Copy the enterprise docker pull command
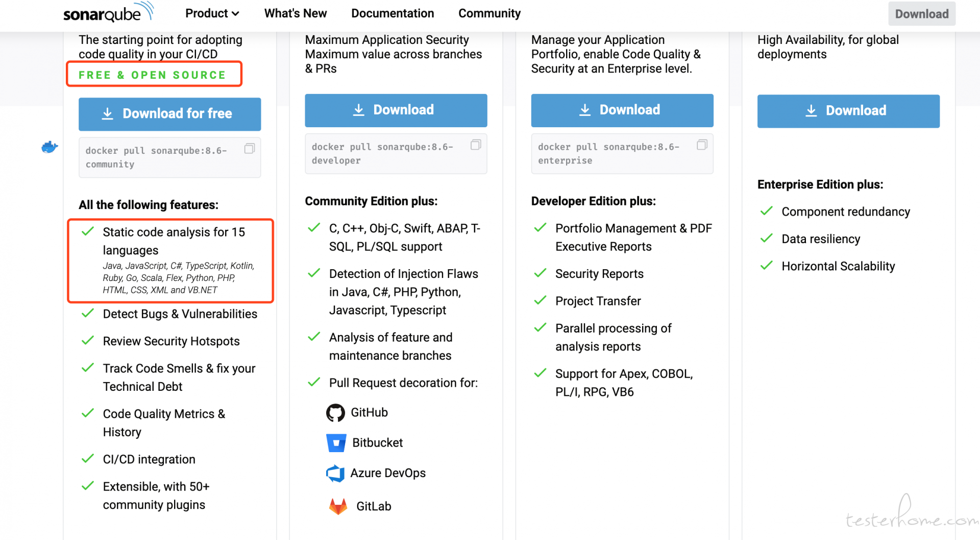This screenshot has height=540, width=980. click(x=702, y=145)
